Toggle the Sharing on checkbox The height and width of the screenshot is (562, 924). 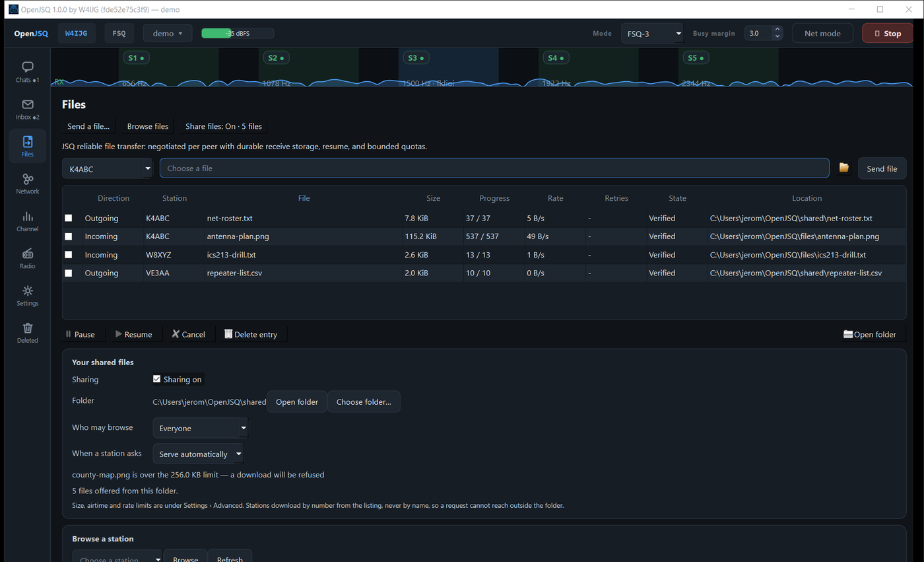(x=157, y=379)
